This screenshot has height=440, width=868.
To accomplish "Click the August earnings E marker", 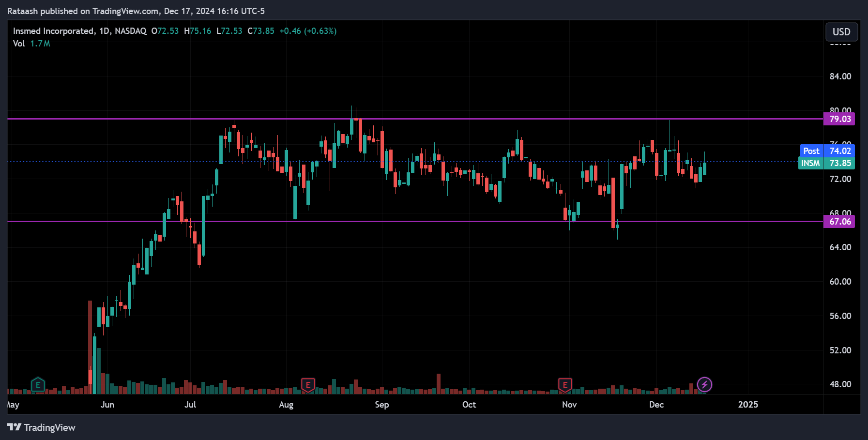I will click(308, 385).
